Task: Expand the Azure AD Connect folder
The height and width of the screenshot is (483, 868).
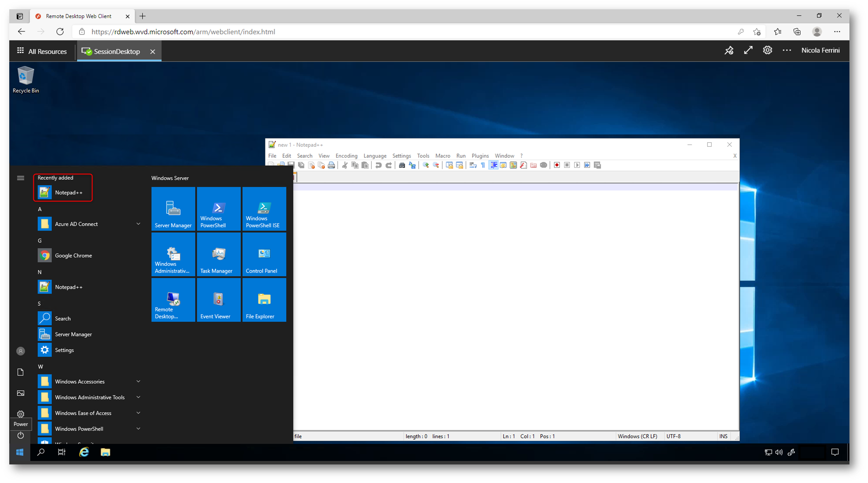Action: (138, 224)
